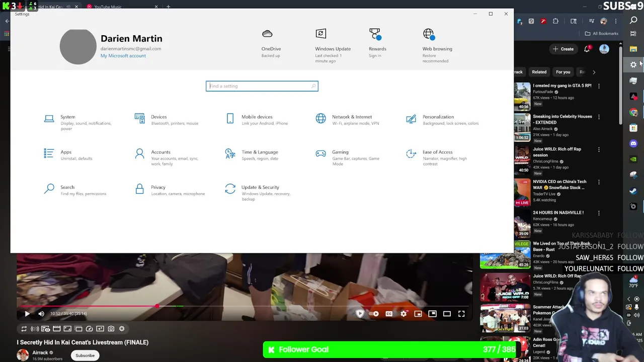Open YouTube notifications bell
This screenshot has height=362, width=644.
click(587, 49)
